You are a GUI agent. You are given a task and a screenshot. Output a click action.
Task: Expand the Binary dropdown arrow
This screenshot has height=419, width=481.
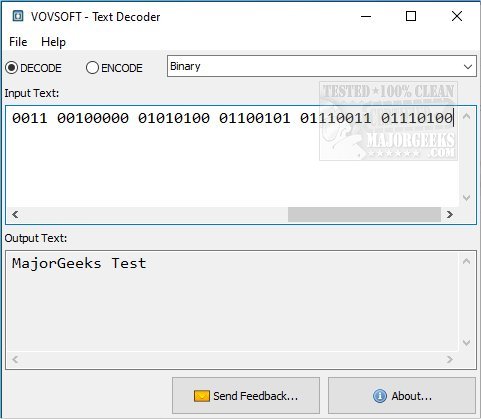click(468, 67)
